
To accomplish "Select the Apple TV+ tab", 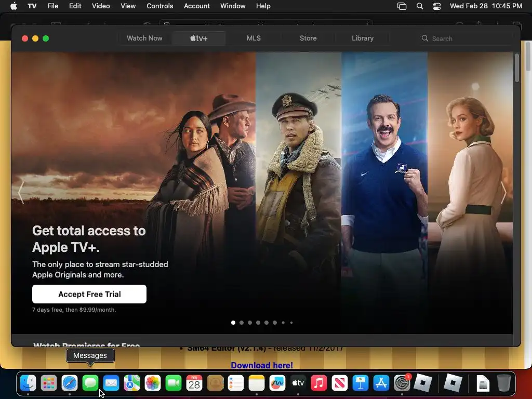I will (x=199, y=38).
